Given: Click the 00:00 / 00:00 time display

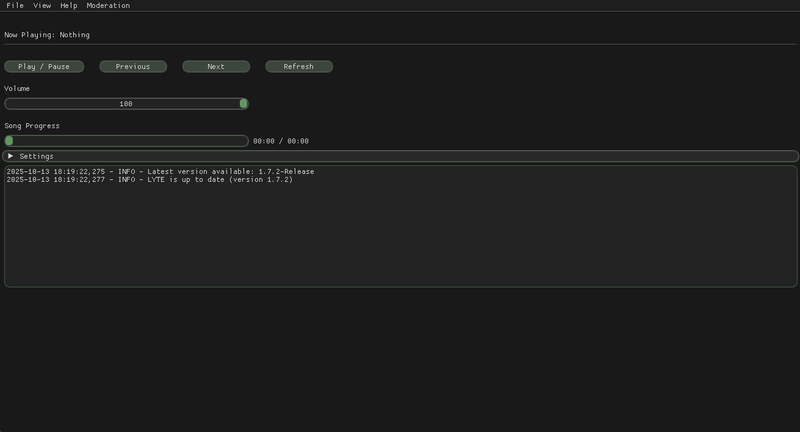Looking at the screenshot, I should (281, 141).
